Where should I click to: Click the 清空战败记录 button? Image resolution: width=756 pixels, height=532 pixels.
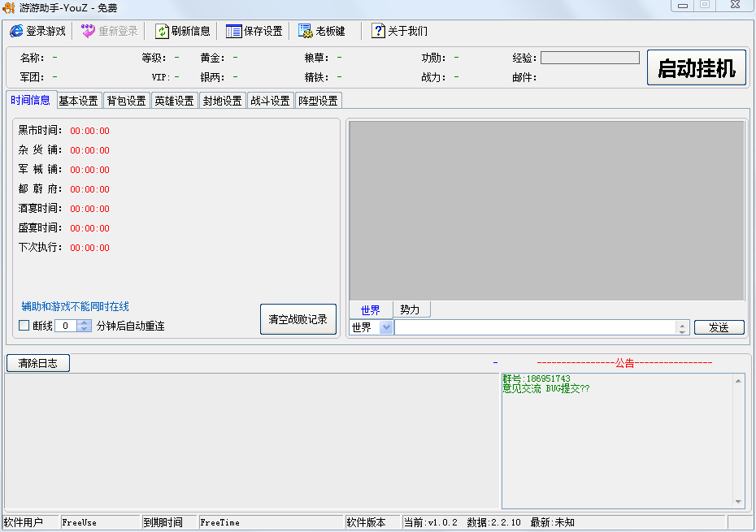(x=298, y=319)
